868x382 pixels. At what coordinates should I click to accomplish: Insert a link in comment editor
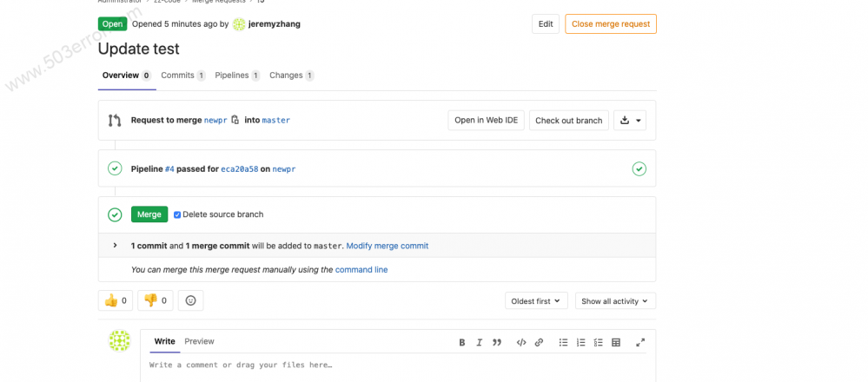(x=539, y=342)
